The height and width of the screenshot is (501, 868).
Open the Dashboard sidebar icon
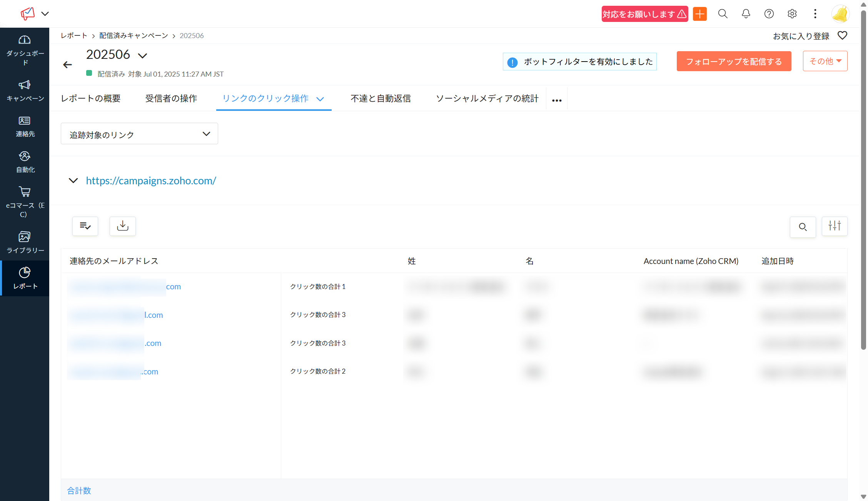click(25, 40)
